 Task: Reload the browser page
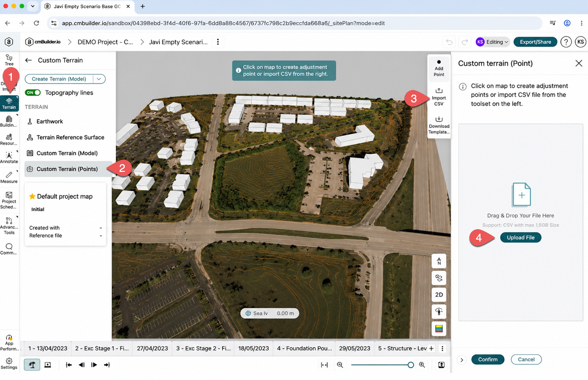(x=36, y=23)
